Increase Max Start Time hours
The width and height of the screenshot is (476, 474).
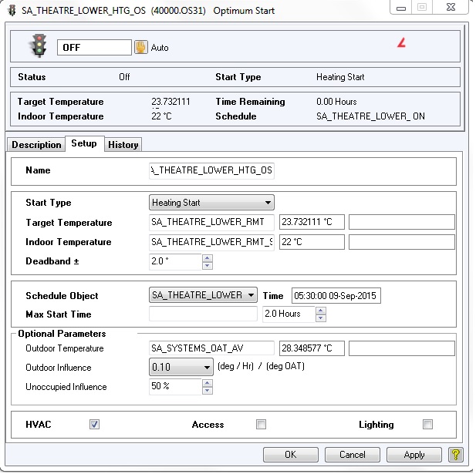point(321,311)
